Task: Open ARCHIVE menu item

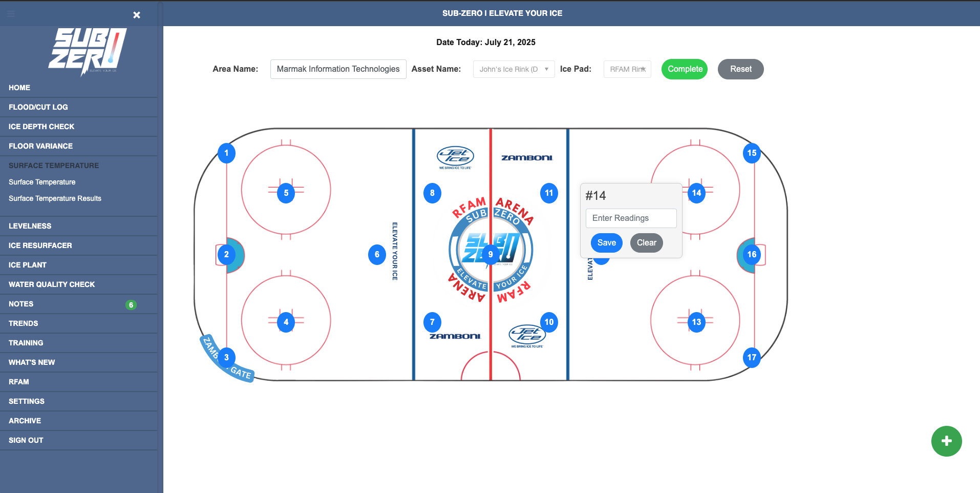Action: [x=79, y=421]
